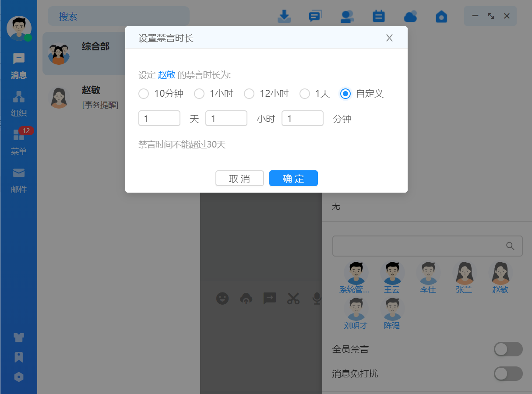Close the 设置禁言时长 dialog
The image size is (532, 394).
coord(389,38)
